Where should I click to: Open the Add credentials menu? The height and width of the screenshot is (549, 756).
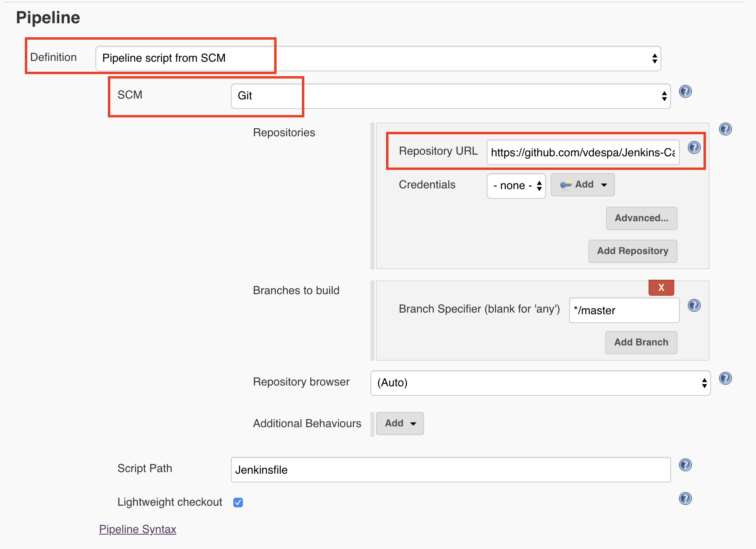click(x=582, y=185)
